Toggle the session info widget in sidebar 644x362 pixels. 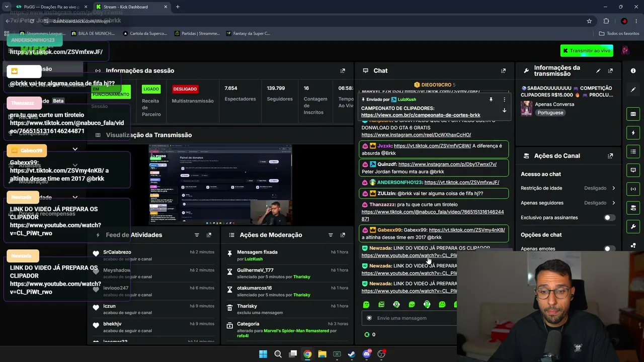tap(633, 189)
